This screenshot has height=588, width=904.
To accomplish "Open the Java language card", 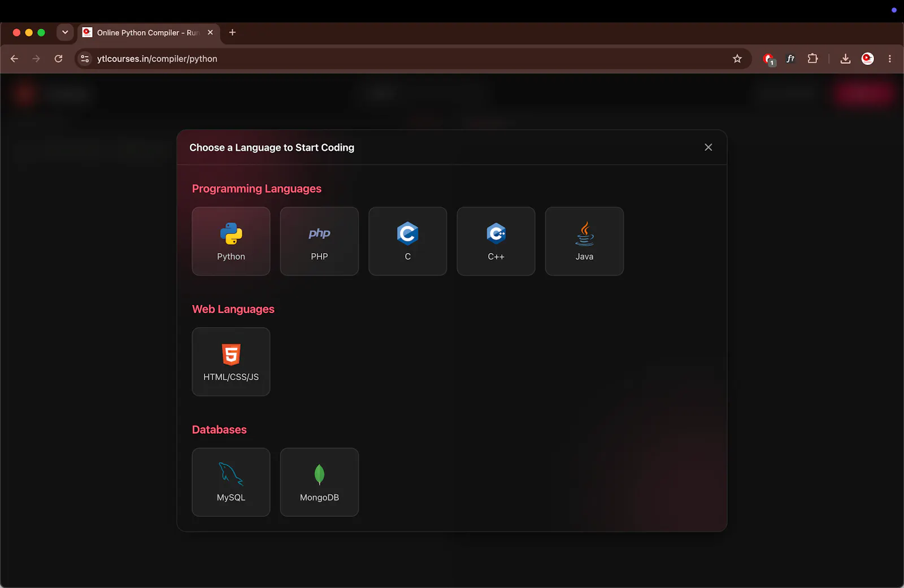I will [x=584, y=241].
